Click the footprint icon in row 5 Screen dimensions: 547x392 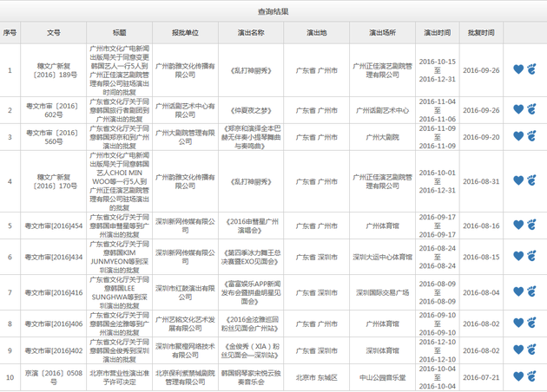click(531, 225)
